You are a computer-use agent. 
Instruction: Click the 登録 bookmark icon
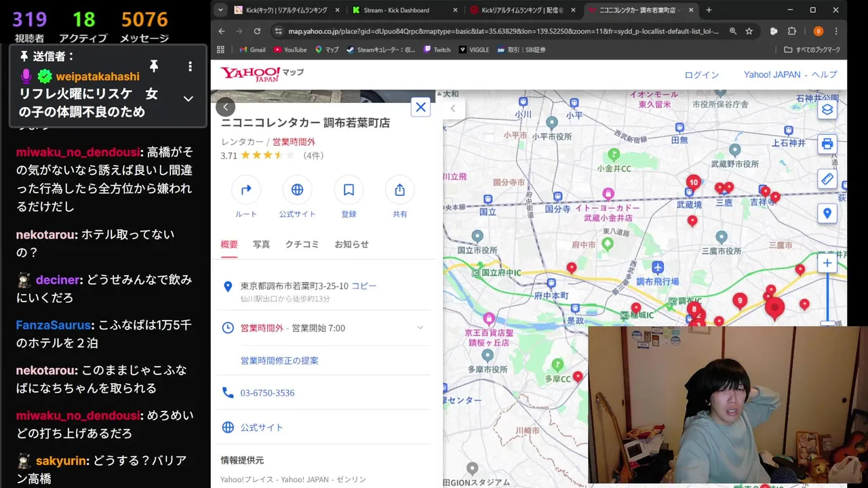pyautogui.click(x=349, y=190)
